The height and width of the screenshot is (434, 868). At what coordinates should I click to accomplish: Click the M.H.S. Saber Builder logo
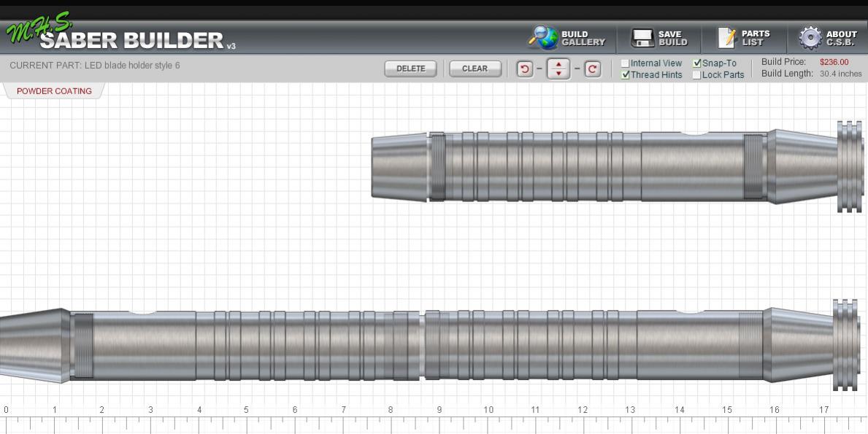[117, 36]
